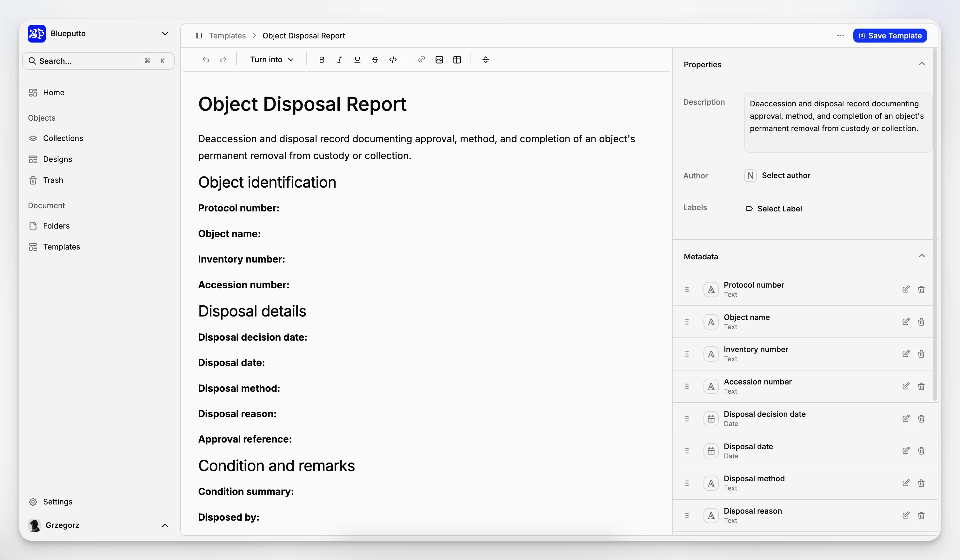Click the drag handle for Protocol number
This screenshot has height=560, width=960.
[687, 290]
